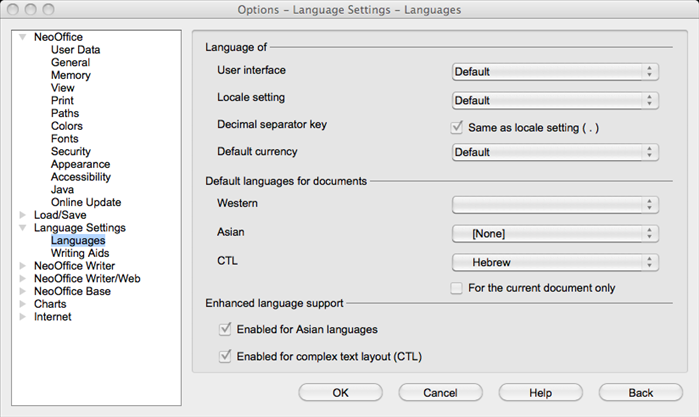This screenshot has width=699, height=417.
Task: Open Help for this dialog
Action: pyautogui.click(x=541, y=393)
